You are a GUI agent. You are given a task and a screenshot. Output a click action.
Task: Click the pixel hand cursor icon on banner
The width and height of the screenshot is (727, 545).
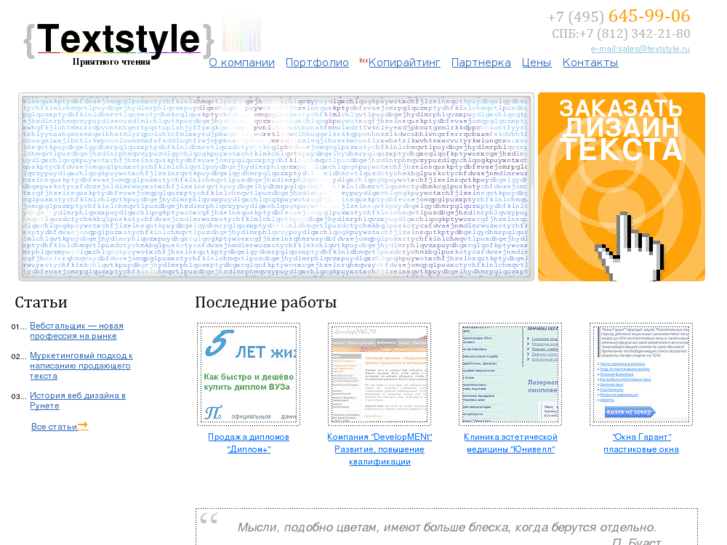[631, 247]
